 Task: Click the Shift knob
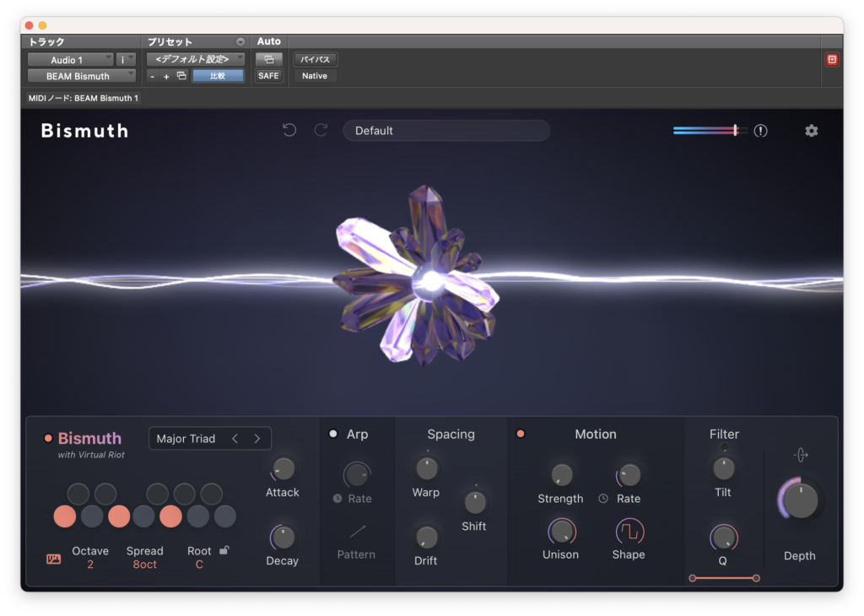474,502
